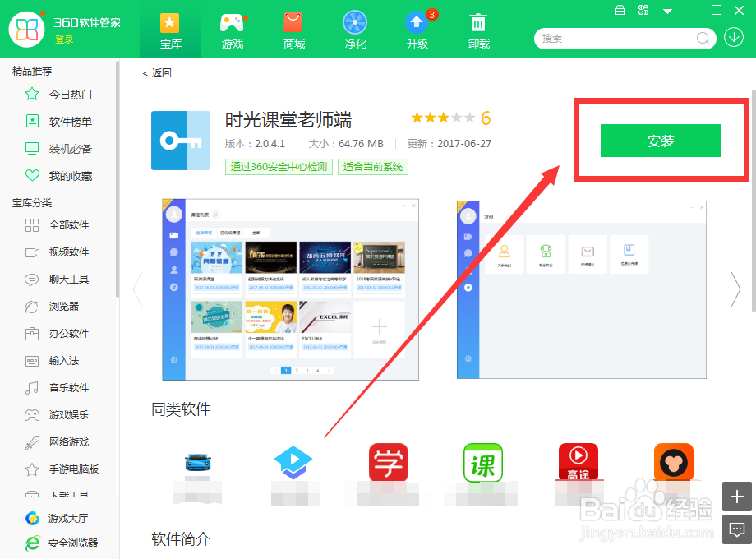The image size is (756, 559).
Task: Open the green 课 related app icon
Action: pos(483,462)
